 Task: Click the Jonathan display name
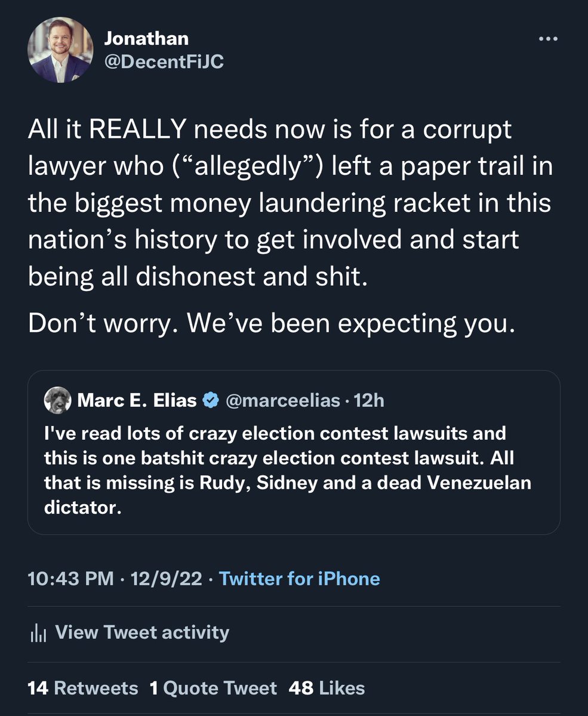point(146,39)
